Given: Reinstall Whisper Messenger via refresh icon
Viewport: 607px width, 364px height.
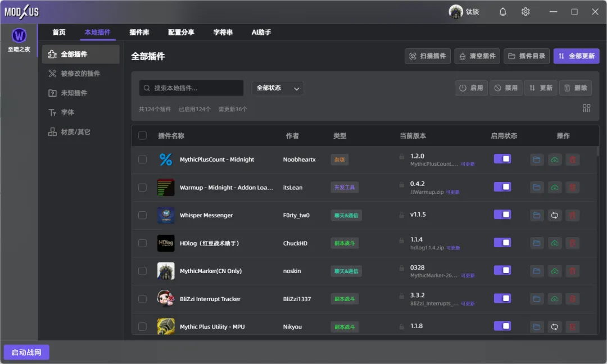Looking at the screenshot, I should tap(554, 215).
